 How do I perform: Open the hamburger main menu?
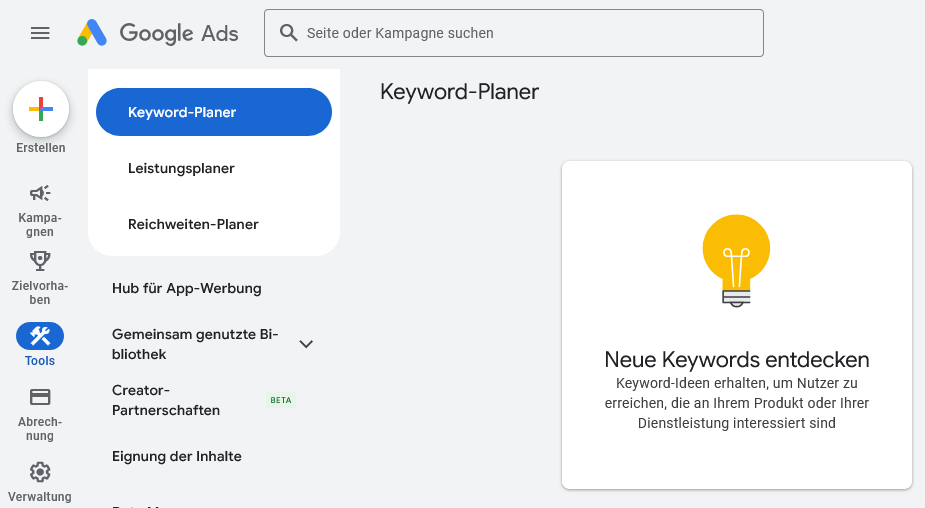[40, 33]
